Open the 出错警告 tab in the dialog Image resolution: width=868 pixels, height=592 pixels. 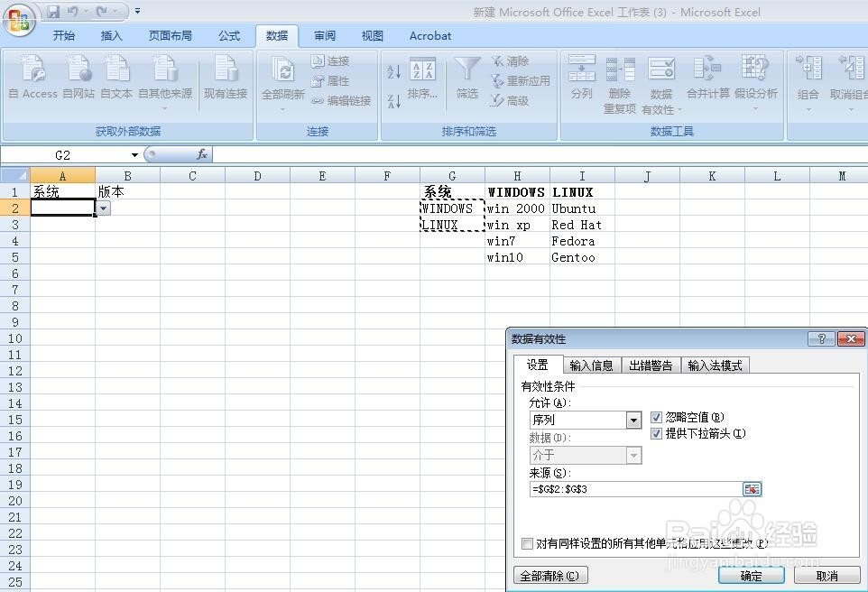pyautogui.click(x=650, y=365)
